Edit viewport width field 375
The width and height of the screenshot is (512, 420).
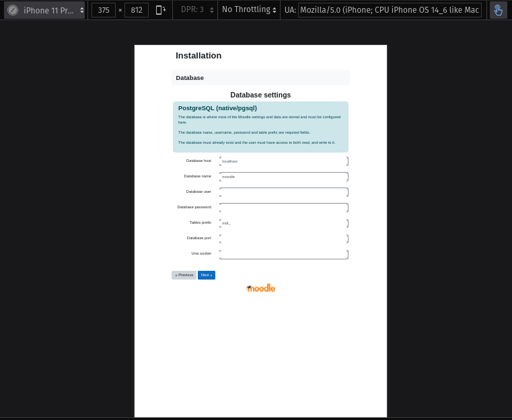click(x=104, y=10)
